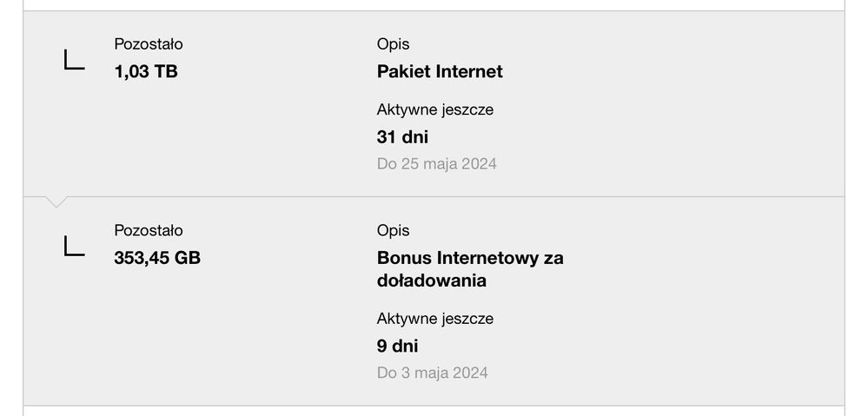This screenshot has width=868, height=416.
Task: Click Pozostało label above 1,03 TB
Action: [149, 44]
